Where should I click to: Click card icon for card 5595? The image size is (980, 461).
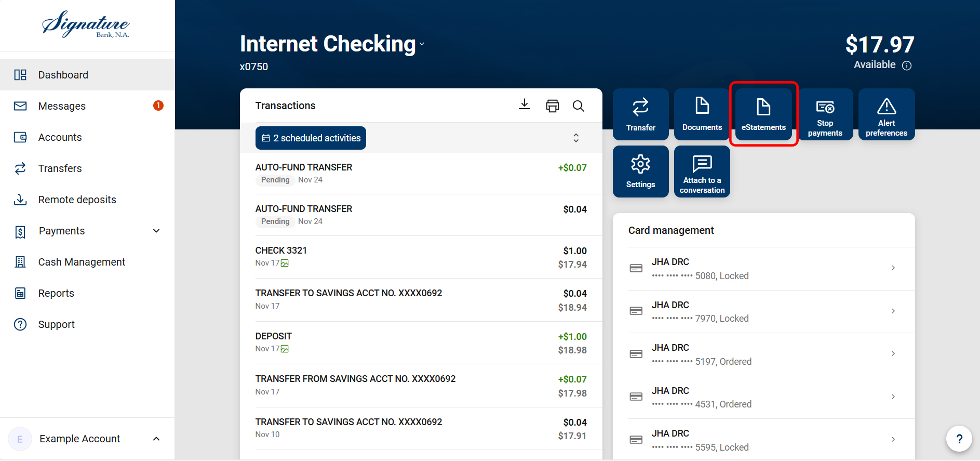636,440
